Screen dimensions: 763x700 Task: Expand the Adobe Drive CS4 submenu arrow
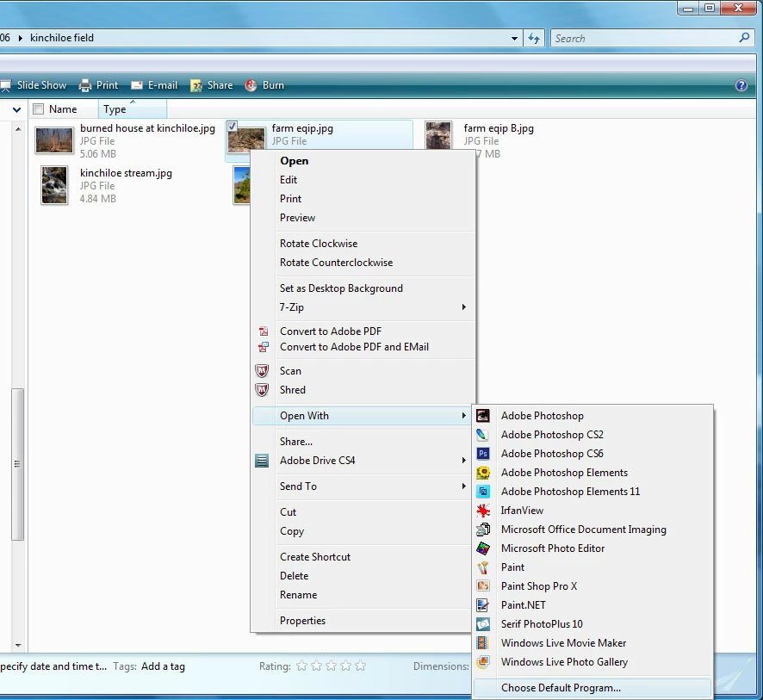[463, 460]
